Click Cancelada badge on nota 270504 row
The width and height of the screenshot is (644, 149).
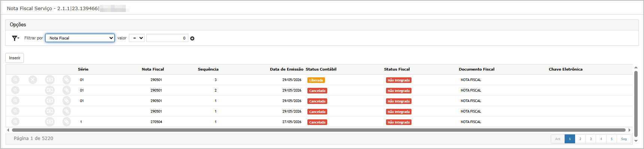click(x=317, y=122)
